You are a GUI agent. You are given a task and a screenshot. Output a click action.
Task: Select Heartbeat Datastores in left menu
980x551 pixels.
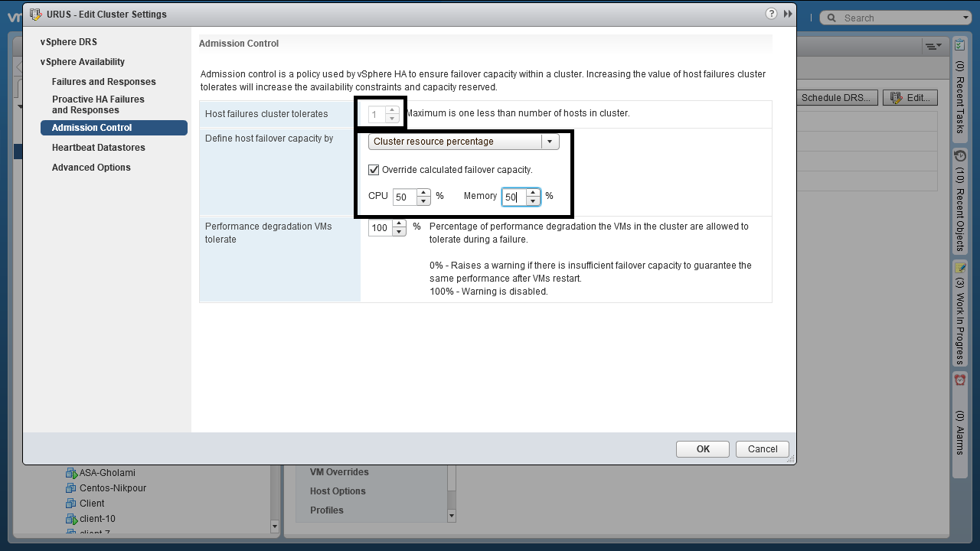98,148
